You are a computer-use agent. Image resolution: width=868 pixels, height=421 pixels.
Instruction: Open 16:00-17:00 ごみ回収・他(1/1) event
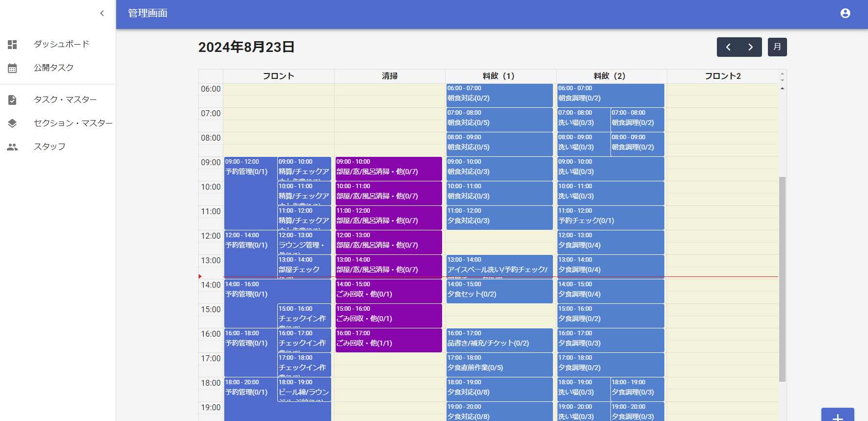[389, 341]
